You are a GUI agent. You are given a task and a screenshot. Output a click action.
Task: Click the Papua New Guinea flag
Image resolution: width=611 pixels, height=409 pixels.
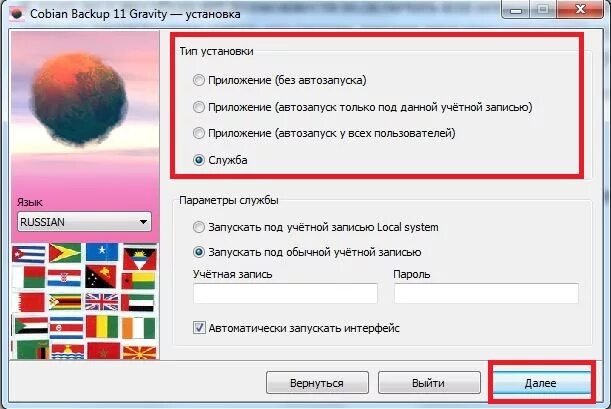[x=101, y=276]
